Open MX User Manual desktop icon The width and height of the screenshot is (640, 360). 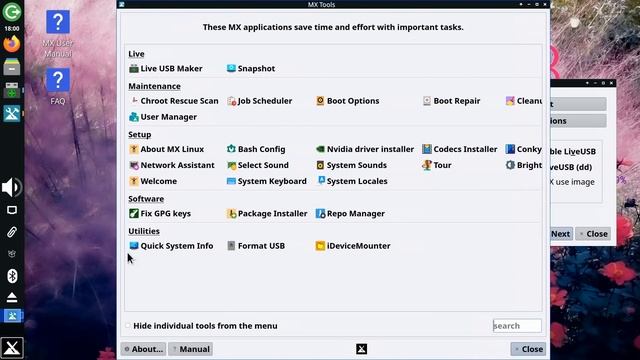click(x=58, y=34)
